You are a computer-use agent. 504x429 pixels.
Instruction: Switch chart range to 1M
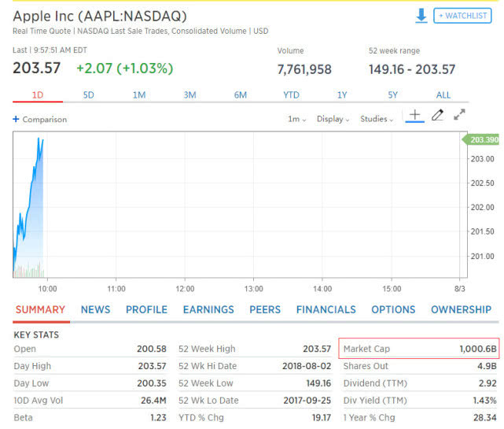pyautogui.click(x=139, y=95)
